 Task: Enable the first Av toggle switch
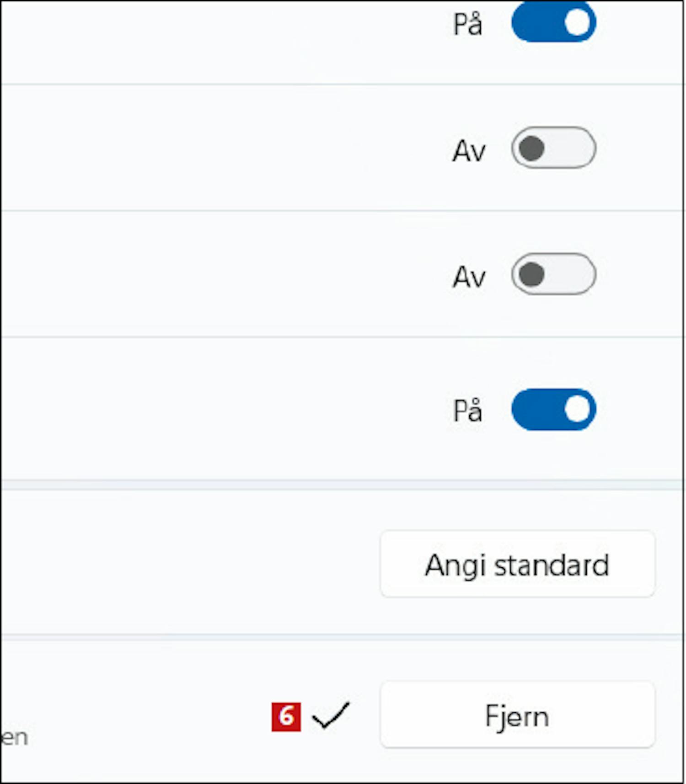(x=553, y=148)
